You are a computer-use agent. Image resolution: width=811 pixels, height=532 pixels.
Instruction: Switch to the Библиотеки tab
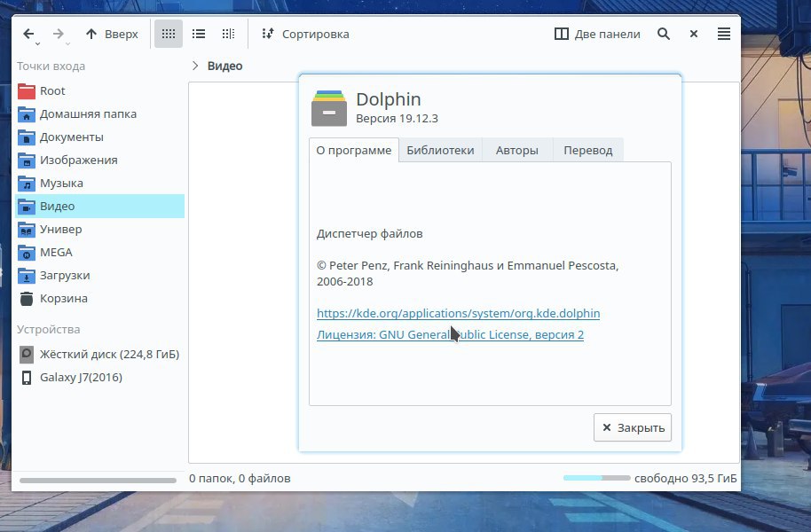(440, 151)
